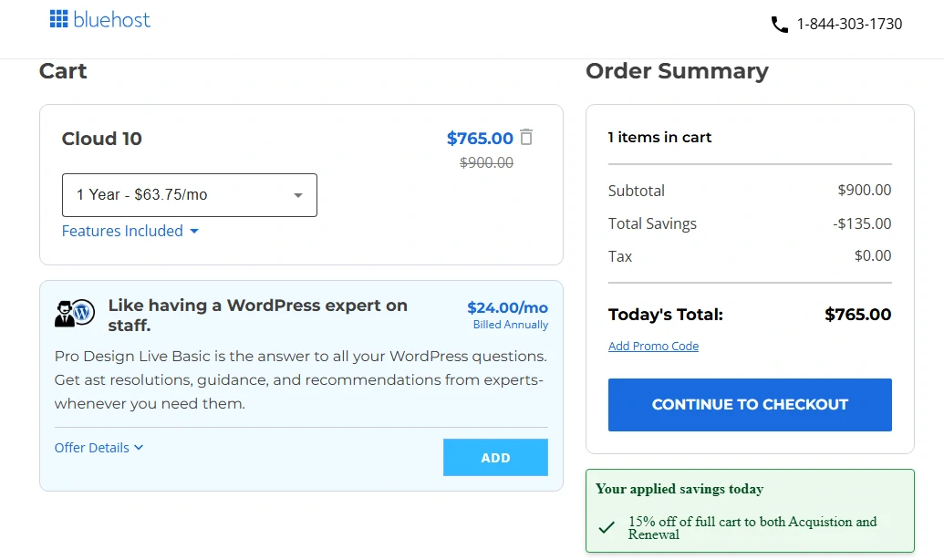Click the Tax $0.00 value
This screenshot has width=944, height=560.
[x=872, y=256]
